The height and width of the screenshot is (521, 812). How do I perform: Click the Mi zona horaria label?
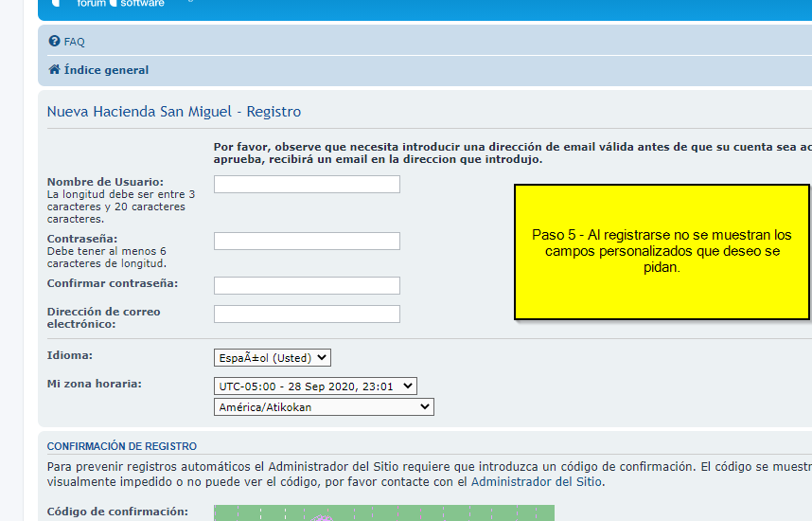pos(94,384)
